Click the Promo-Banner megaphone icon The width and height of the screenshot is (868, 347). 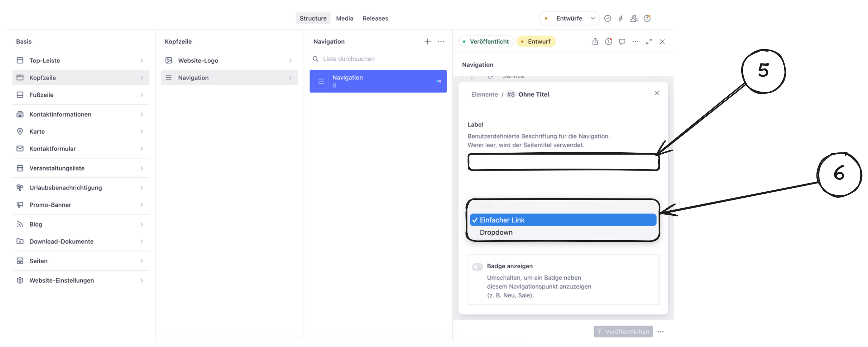click(20, 205)
